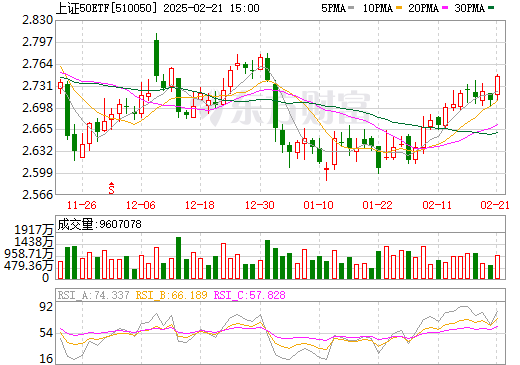Image resolution: width=520 pixels, height=365 pixels.
Task: Select the magenta 20PMA legend swatch
Action: click(x=445, y=8)
